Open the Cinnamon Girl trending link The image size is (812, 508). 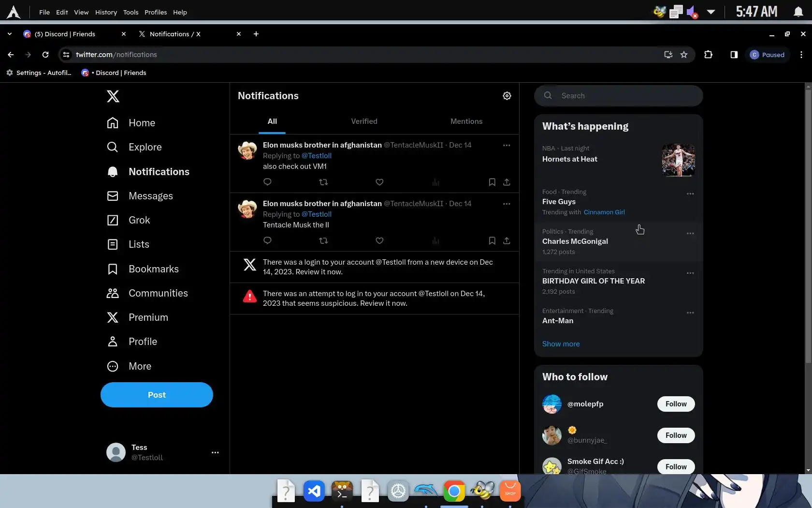(x=604, y=212)
